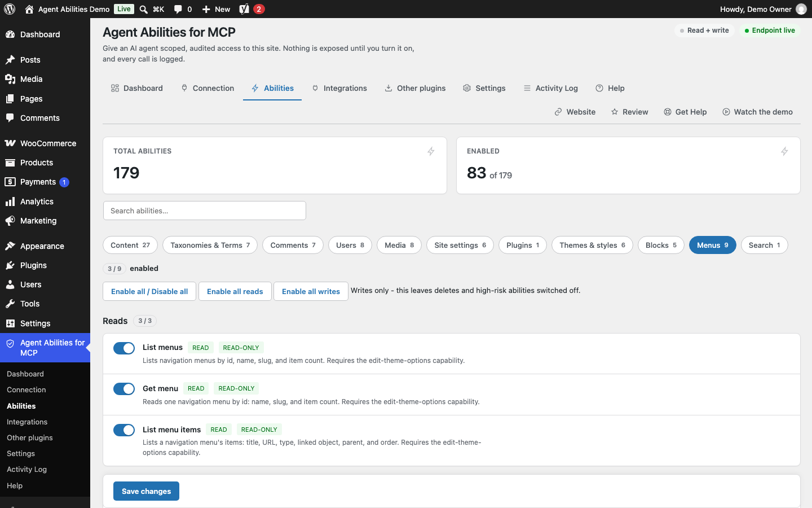Click Enable all writes button
Screen dimensions: 812x508
point(311,291)
